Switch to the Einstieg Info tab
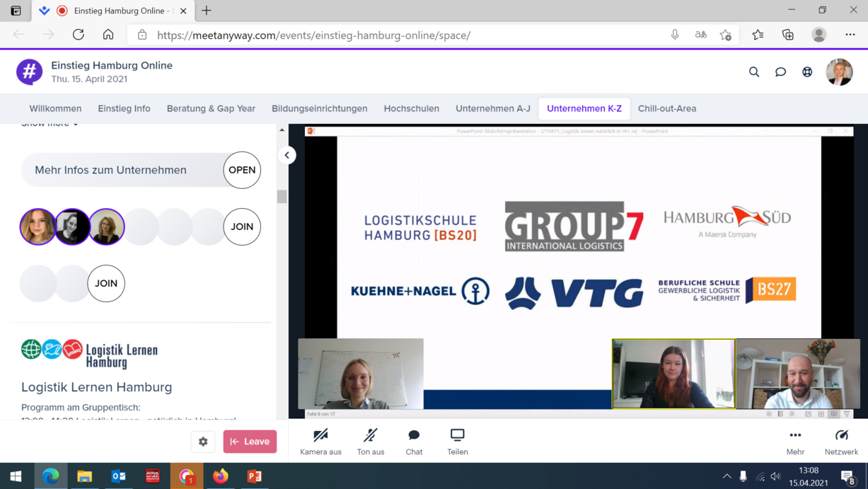The image size is (868, 489). (x=124, y=108)
